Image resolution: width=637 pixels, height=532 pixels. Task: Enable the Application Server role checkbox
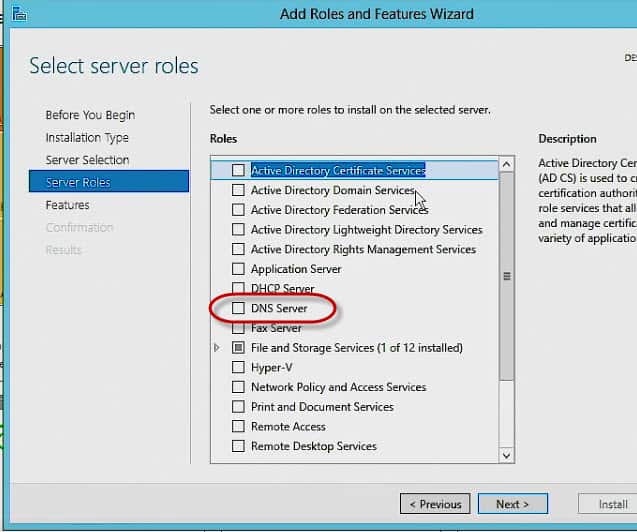click(238, 268)
